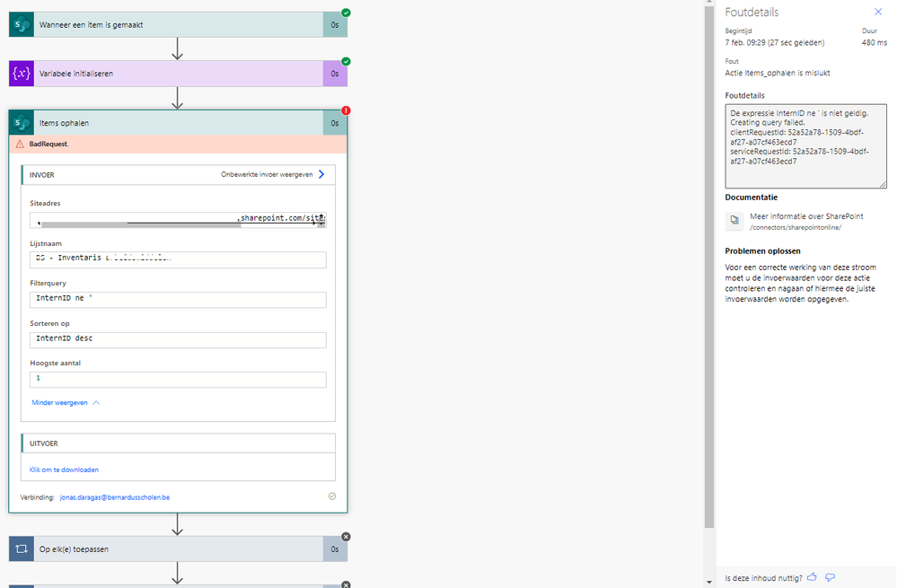Click the cancelled X badge on 'Op elk(e) toepassen'
897x588 pixels.
(346, 537)
